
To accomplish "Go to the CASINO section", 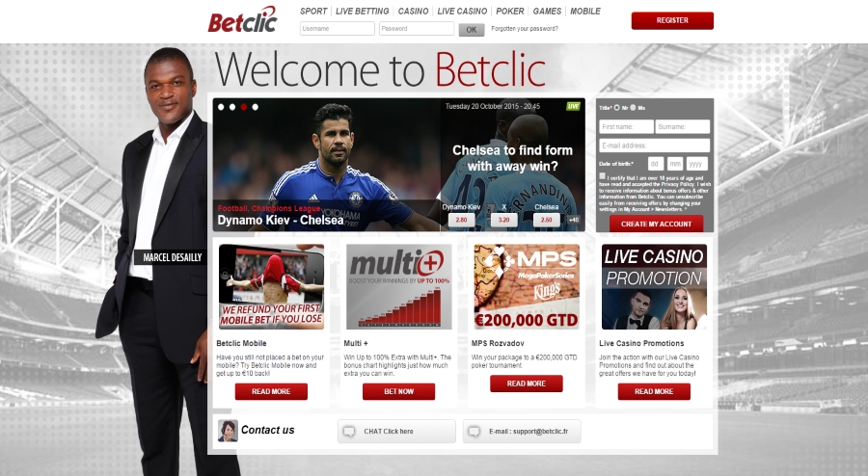I will (x=413, y=11).
